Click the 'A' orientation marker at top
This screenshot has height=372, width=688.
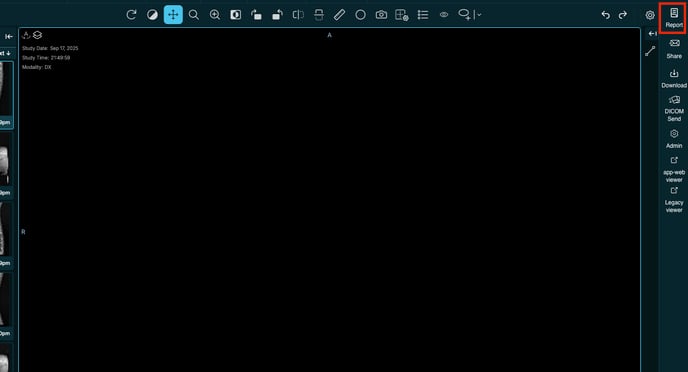[330, 35]
